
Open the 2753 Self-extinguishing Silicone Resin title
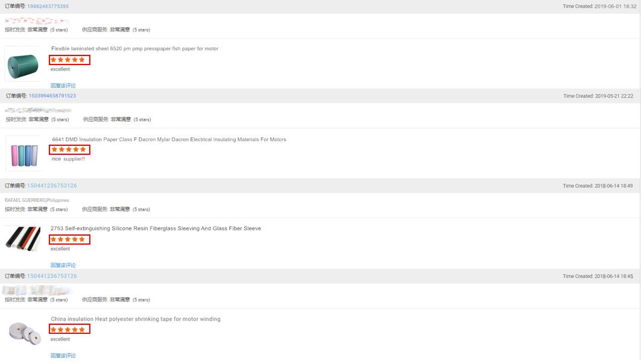tap(156, 229)
